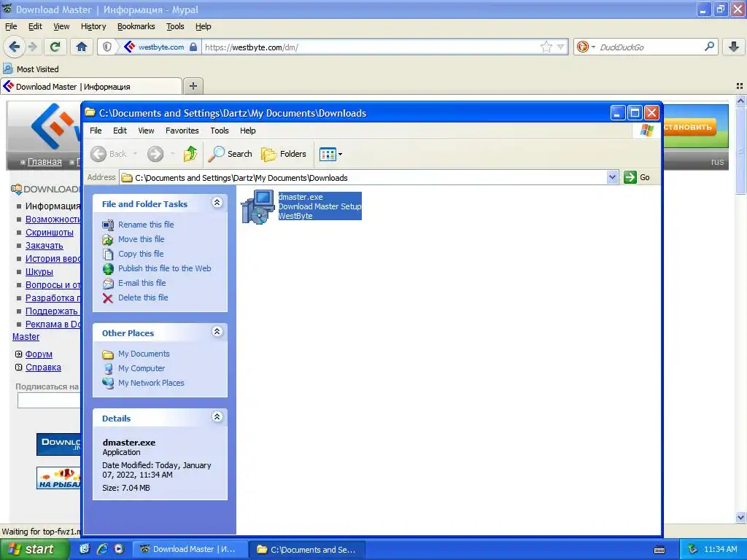Open the browser Bookmarks menu
This screenshot has height=560, width=747.
click(136, 26)
